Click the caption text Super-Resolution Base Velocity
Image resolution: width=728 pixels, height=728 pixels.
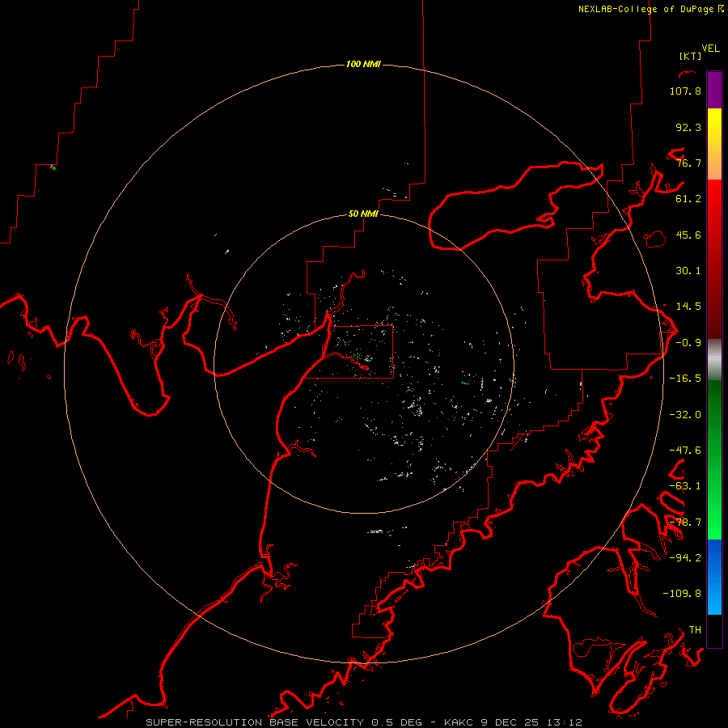pyautogui.click(x=255, y=722)
